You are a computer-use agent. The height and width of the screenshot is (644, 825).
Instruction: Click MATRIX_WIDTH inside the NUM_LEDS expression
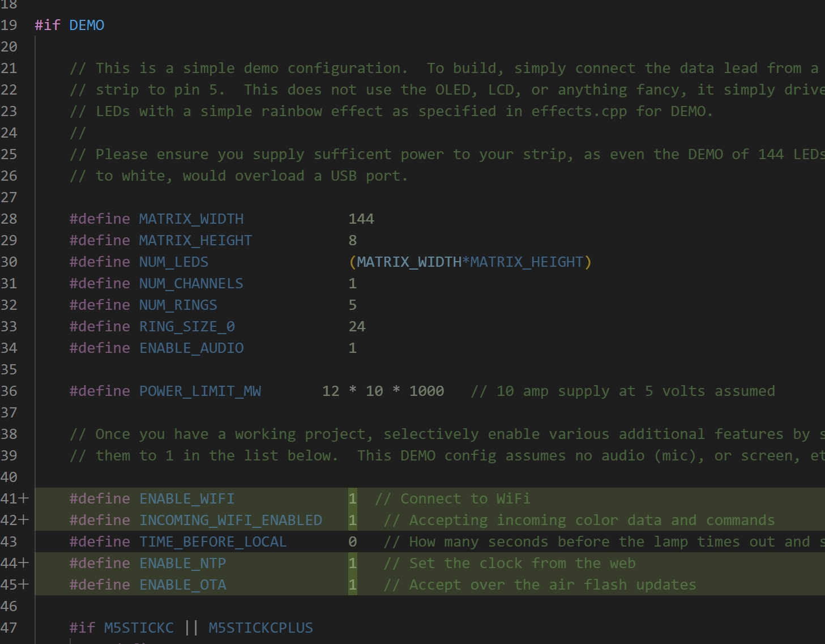(409, 262)
